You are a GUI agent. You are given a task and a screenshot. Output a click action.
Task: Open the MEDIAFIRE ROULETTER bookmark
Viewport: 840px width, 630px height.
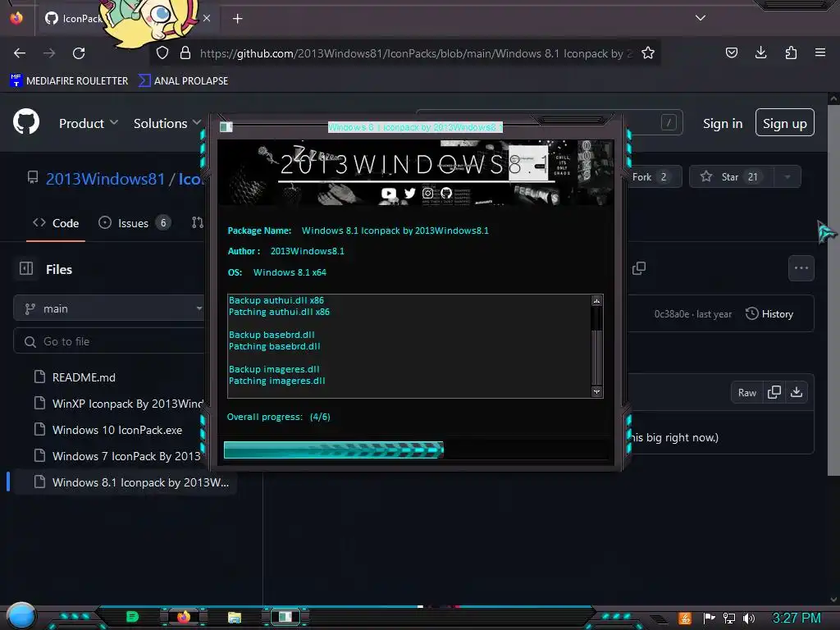point(69,81)
